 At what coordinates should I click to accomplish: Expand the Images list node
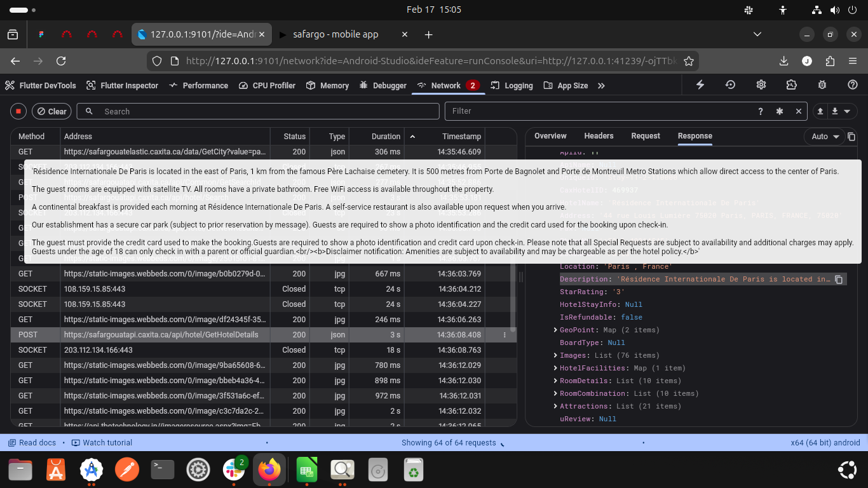(x=555, y=355)
